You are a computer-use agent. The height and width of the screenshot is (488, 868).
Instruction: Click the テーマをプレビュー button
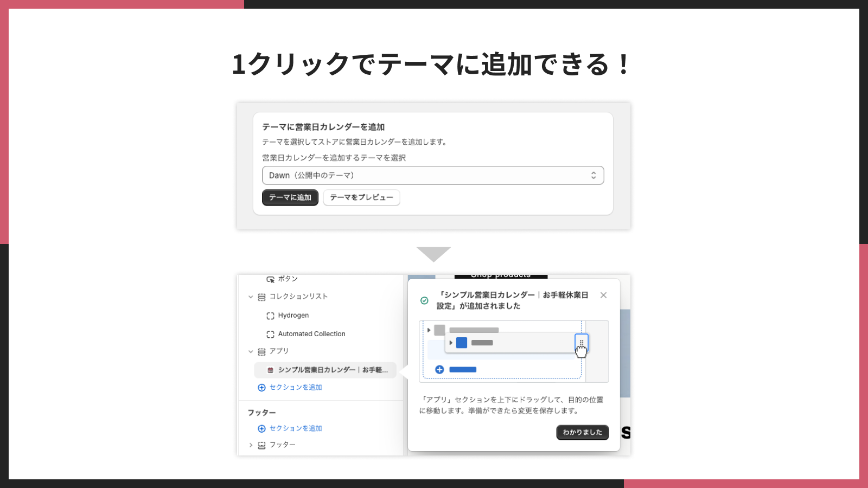pyautogui.click(x=361, y=197)
